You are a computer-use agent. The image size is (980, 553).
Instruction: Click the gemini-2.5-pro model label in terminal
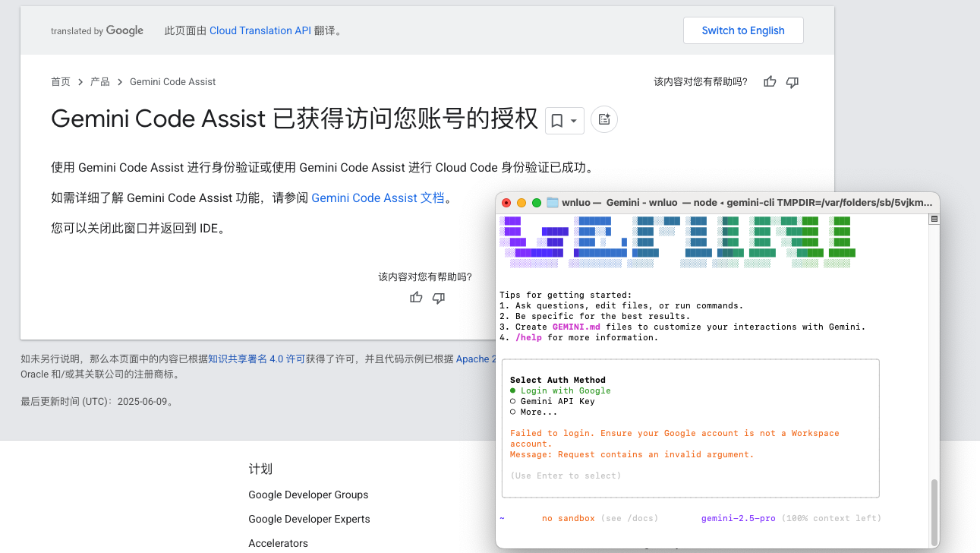click(739, 518)
